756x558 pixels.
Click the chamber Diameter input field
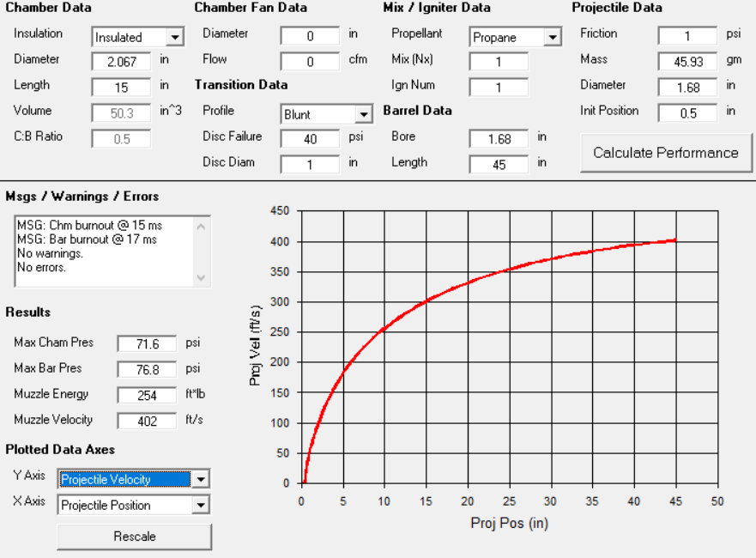[121, 61]
